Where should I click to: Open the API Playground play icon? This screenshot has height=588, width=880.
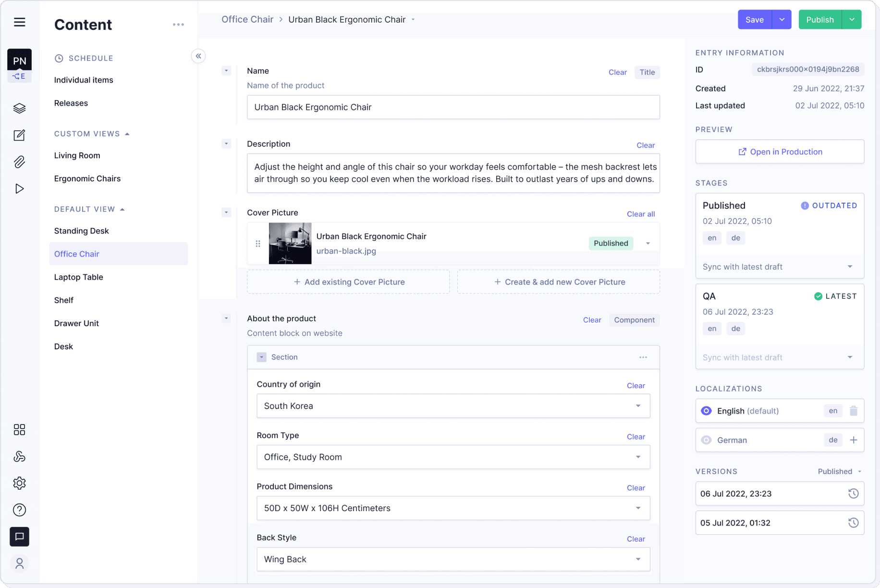point(19,189)
